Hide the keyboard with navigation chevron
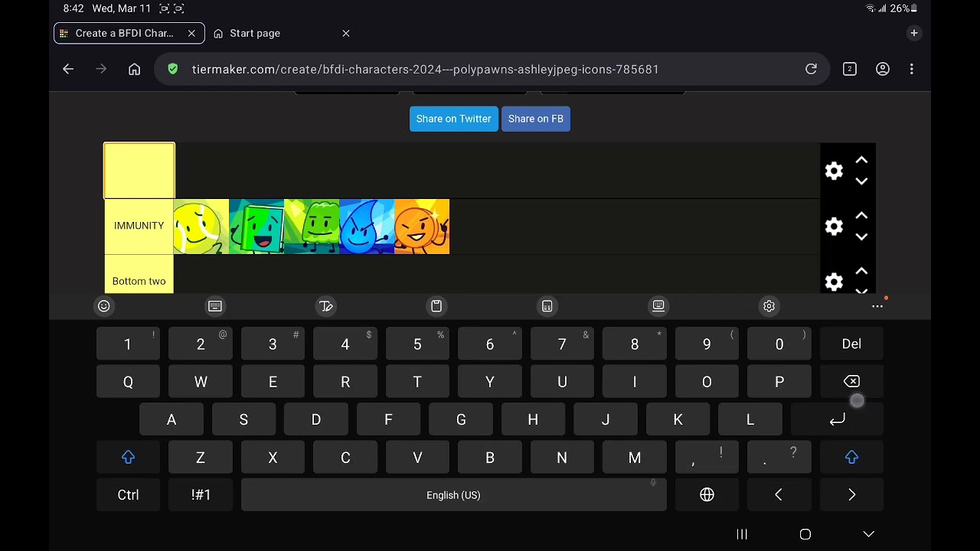This screenshot has width=980, height=551. point(868,534)
